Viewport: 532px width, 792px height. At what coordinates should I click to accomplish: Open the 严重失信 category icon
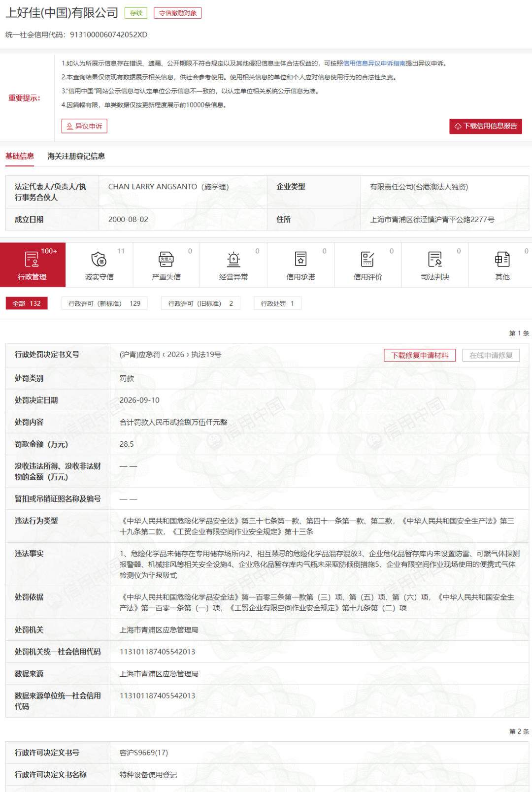[x=166, y=259]
